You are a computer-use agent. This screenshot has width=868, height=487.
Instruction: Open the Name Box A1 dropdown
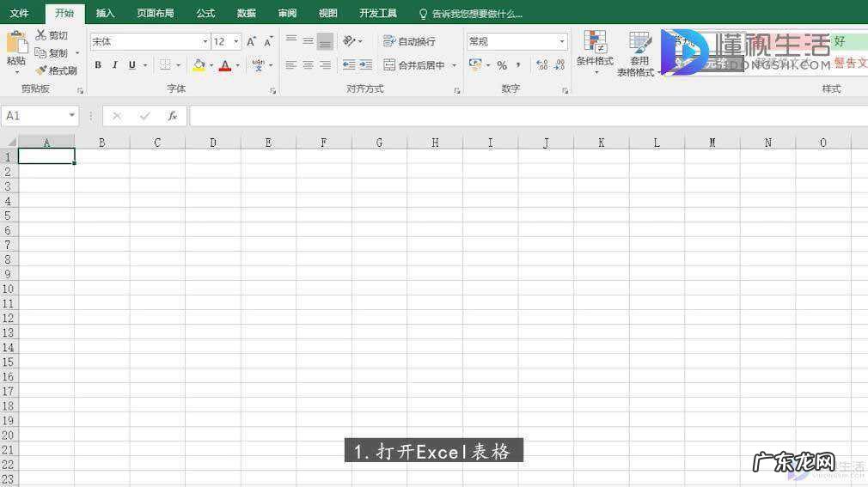tap(72, 115)
